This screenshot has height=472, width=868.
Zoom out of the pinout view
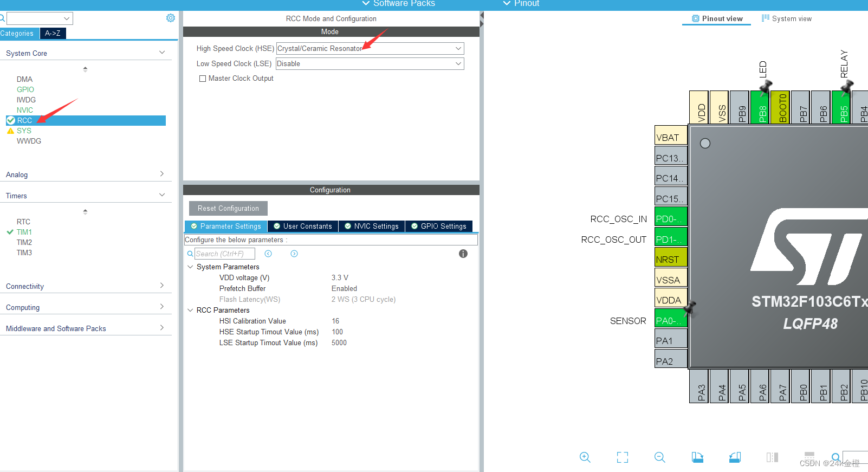(660, 457)
